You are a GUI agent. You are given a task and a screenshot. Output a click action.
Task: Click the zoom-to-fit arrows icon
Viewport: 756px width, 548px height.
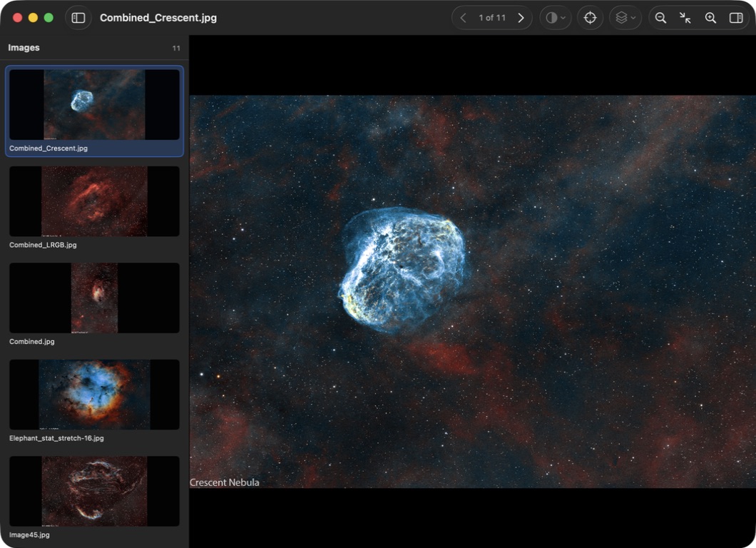click(685, 18)
